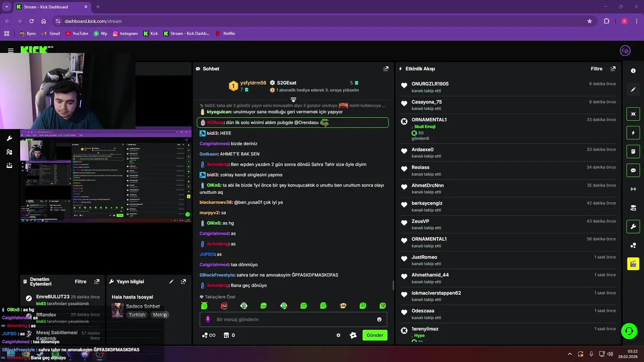This screenshot has height=362, width=644.
Task: Pop out the Yayın bilgisi panel
Action: [184, 282]
